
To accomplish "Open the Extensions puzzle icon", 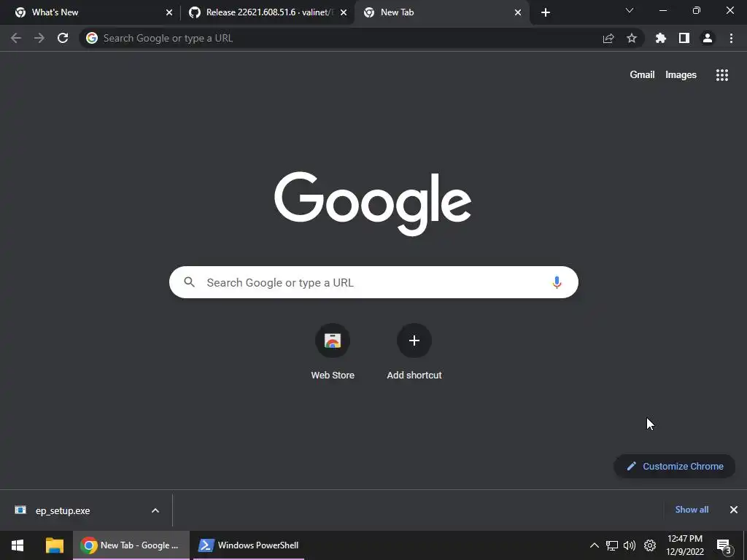I will coord(661,38).
